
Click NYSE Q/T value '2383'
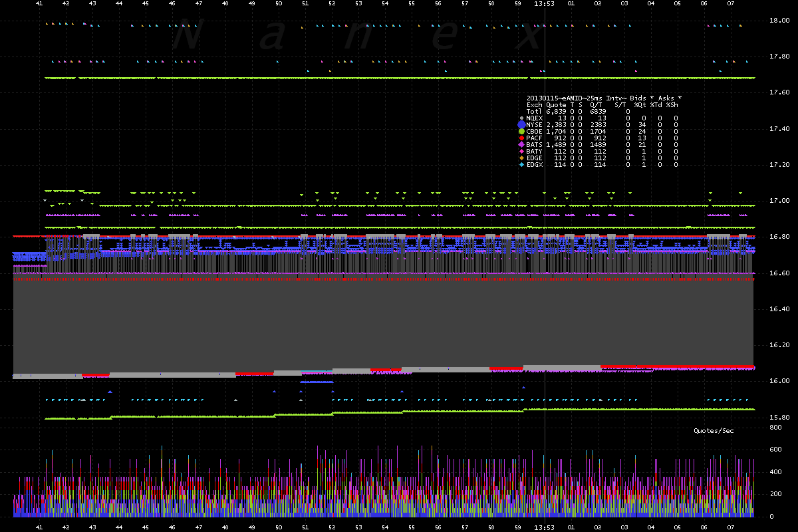tap(598, 124)
